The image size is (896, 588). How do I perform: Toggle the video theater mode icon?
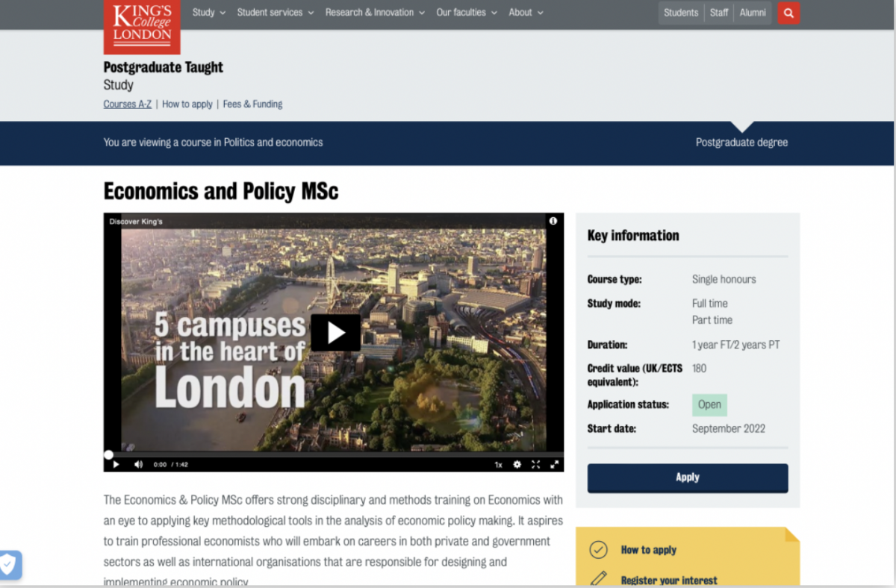pos(535,464)
